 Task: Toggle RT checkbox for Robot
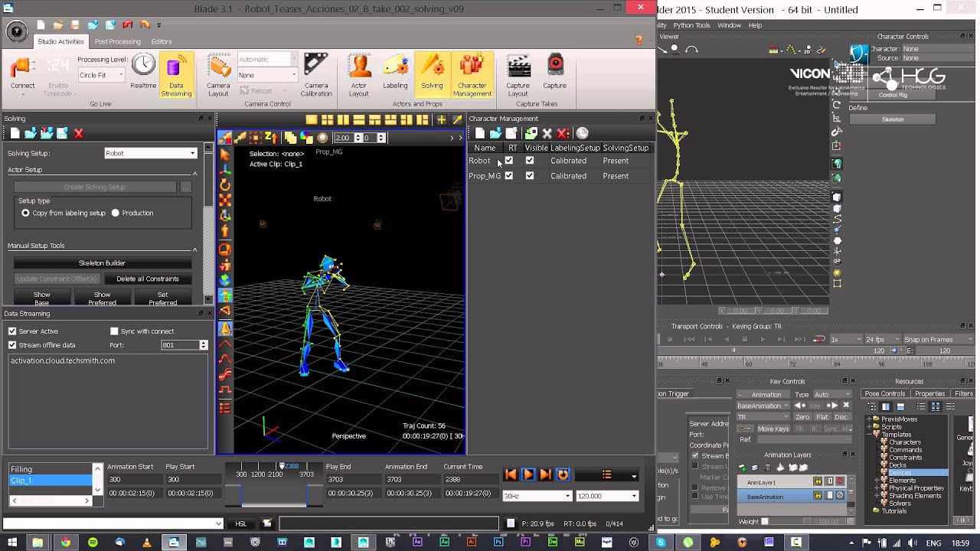pyautogui.click(x=508, y=161)
